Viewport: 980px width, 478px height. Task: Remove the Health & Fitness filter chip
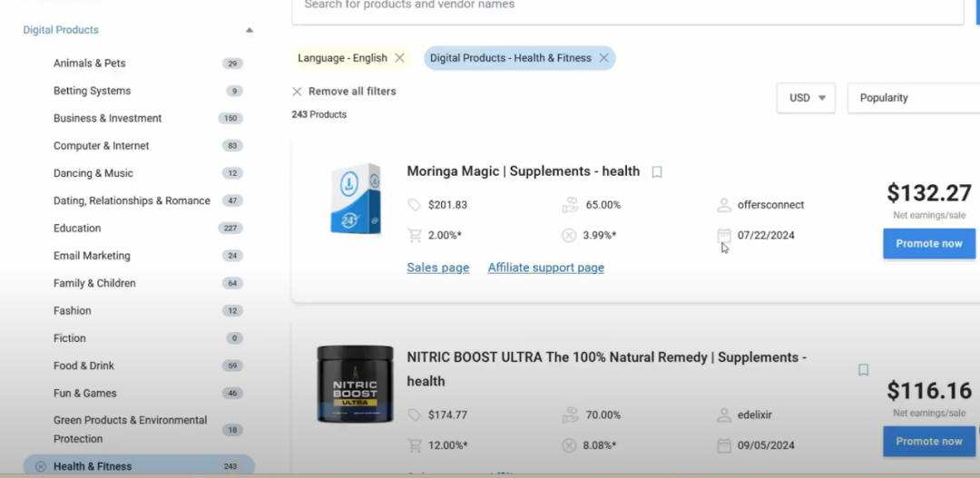pos(603,58)
